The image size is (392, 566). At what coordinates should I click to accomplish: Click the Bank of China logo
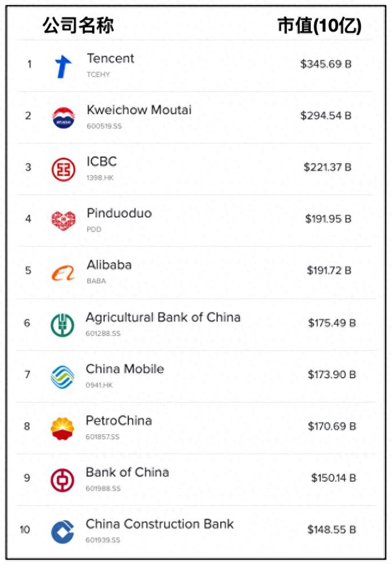point(62,479)
